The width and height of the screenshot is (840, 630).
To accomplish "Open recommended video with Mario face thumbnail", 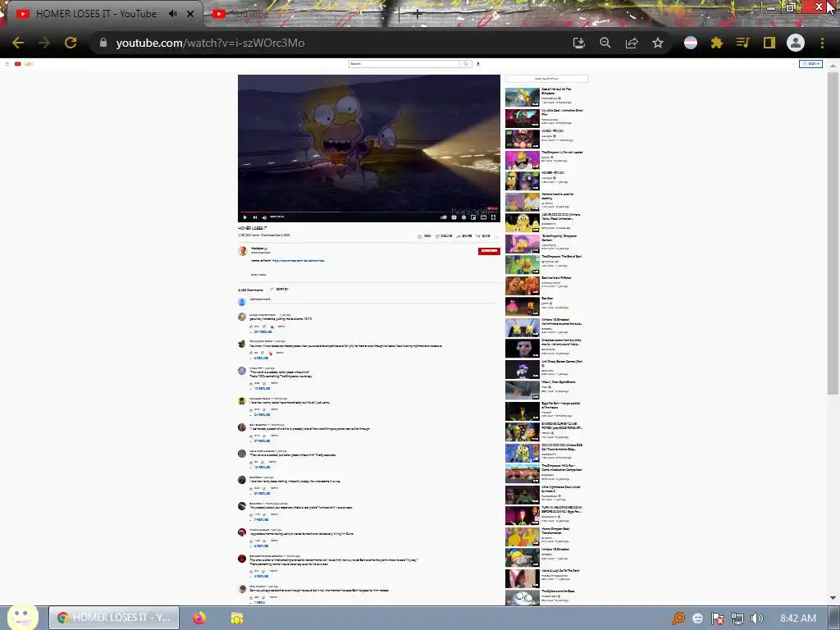I will pyautogui.click(x=523, y=139).
